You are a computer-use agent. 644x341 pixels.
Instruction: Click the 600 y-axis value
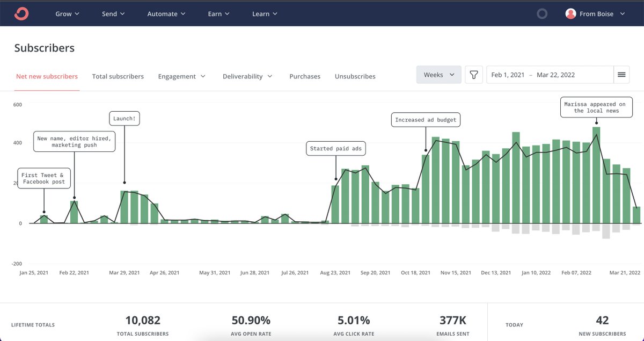(17, 105)
